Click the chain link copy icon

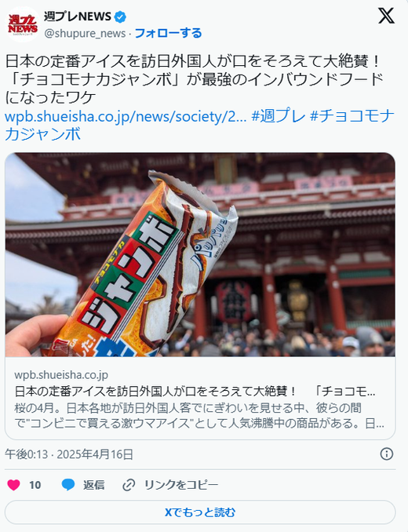[129, 485]
